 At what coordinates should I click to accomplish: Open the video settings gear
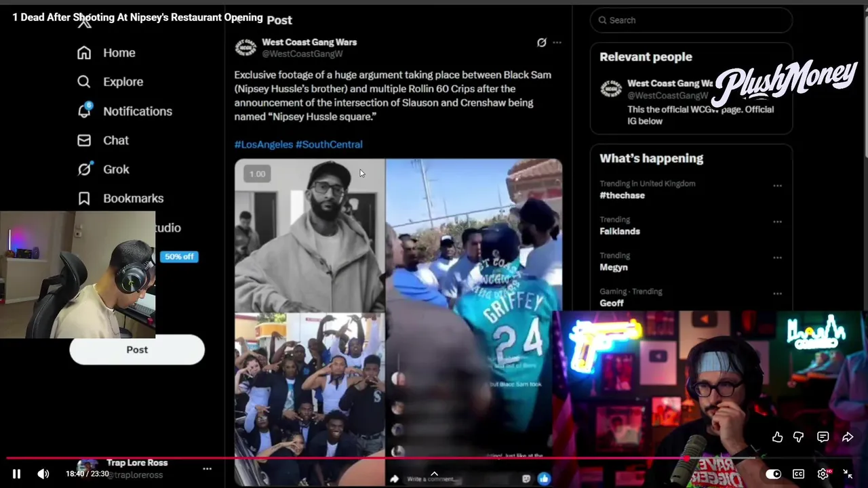coord(823,474)
